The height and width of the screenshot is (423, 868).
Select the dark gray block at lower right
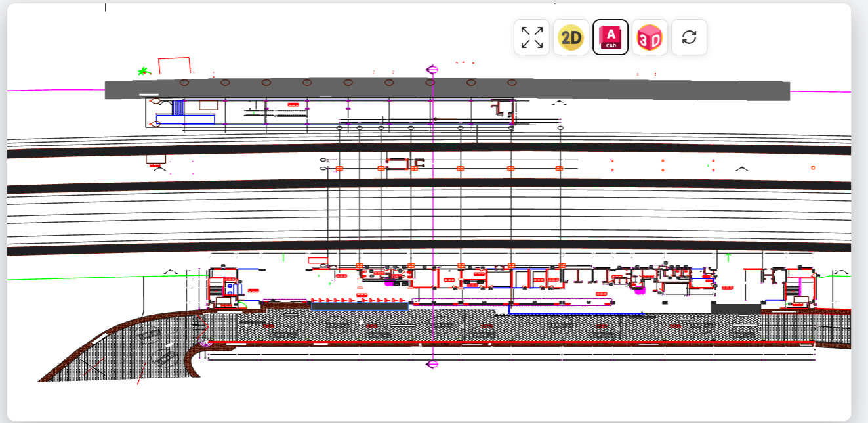click(736, 307)
